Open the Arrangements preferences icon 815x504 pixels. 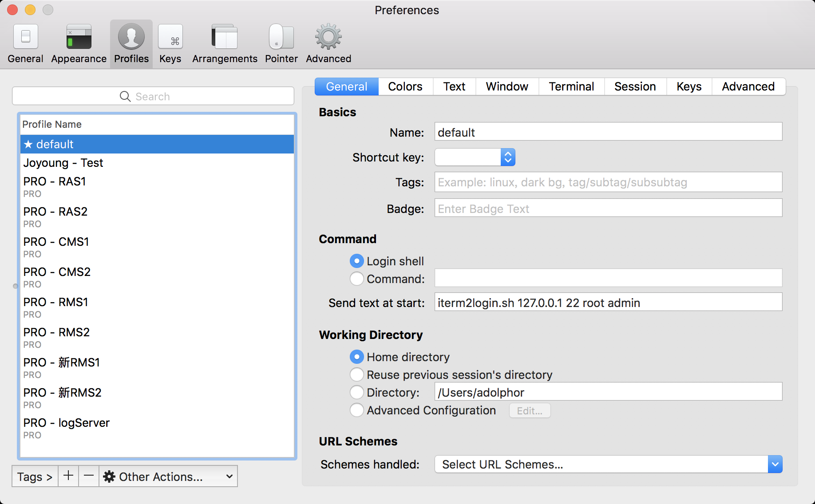(225, 43)
